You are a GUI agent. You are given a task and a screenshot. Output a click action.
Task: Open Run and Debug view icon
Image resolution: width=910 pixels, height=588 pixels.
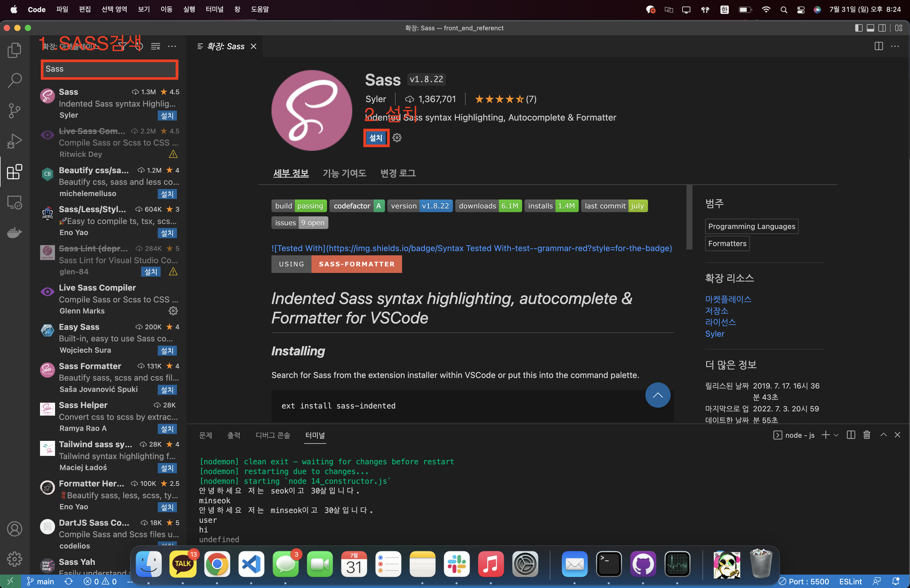[14, 141]
